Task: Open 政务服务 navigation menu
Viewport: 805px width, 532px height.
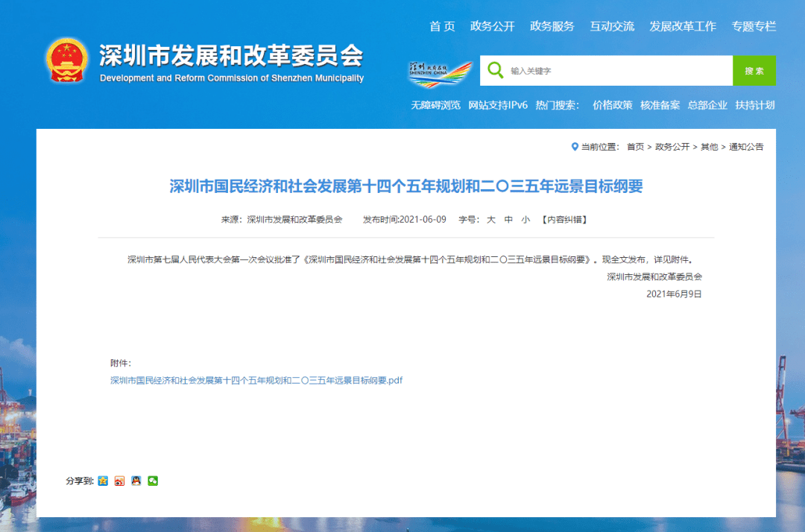Action: [552, 26]
